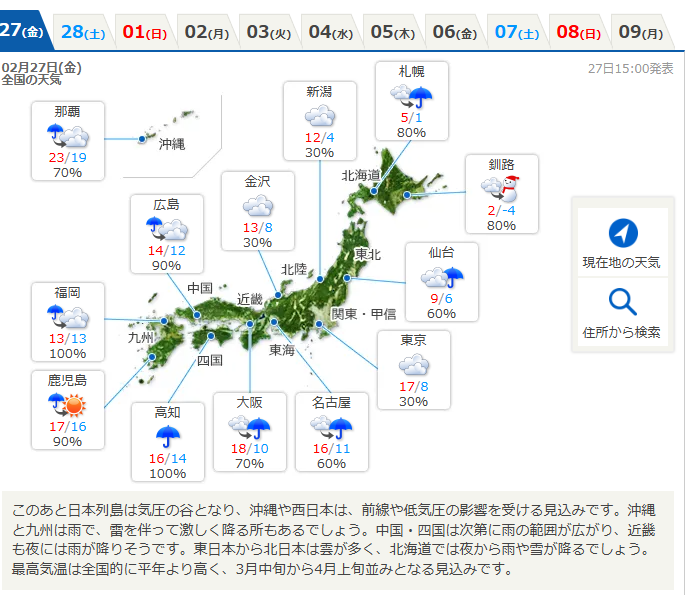Click Tokyo's 17/8 temperature values
Viewport: 690px width, 595px height.
414,386
